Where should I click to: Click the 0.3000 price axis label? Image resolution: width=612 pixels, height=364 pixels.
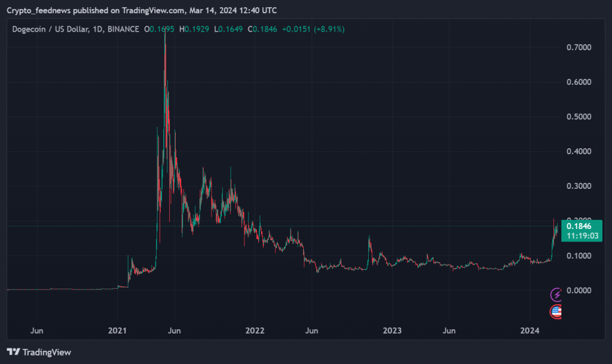(578, 186)
